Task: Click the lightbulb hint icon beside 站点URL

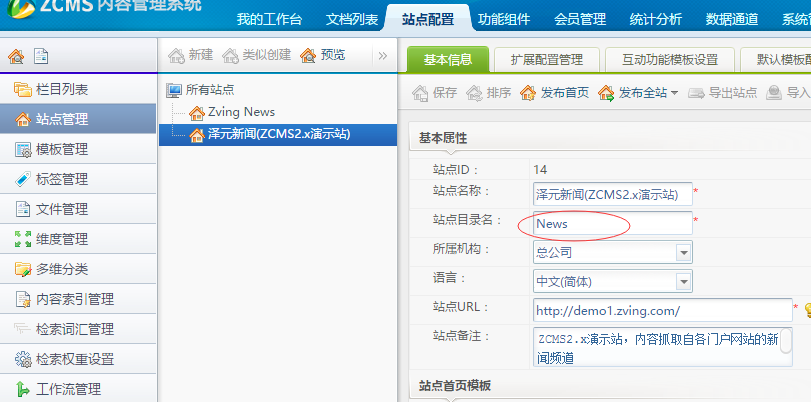Action: (x=807, y=310)
